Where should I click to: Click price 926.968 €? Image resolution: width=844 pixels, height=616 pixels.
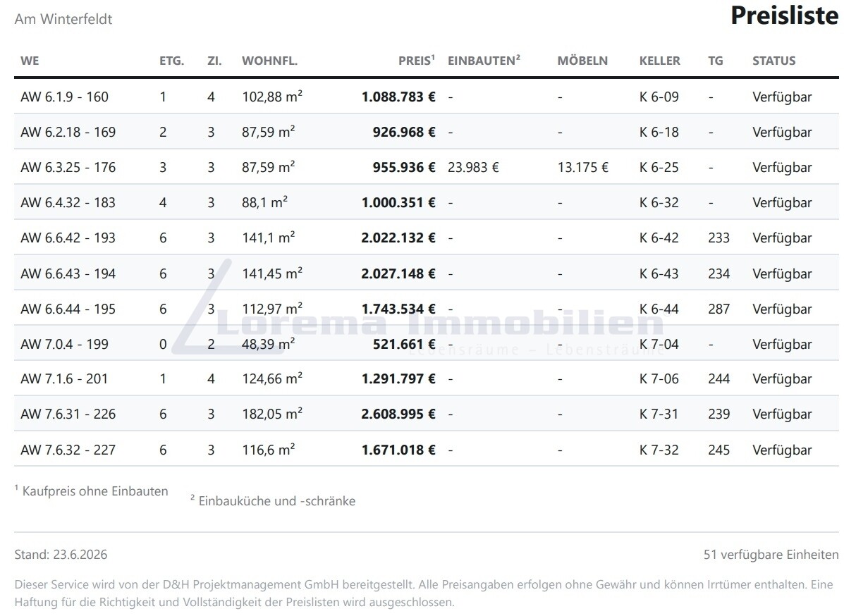point(404,133)
